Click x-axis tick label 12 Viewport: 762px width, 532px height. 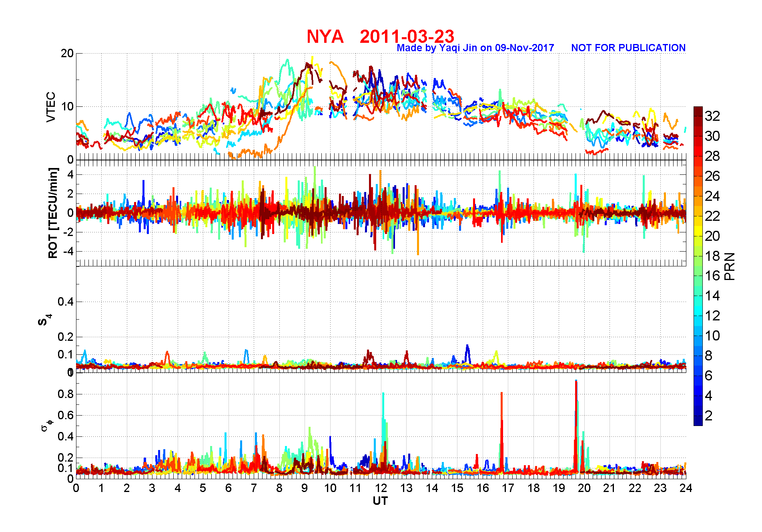(x=381, y=488)
